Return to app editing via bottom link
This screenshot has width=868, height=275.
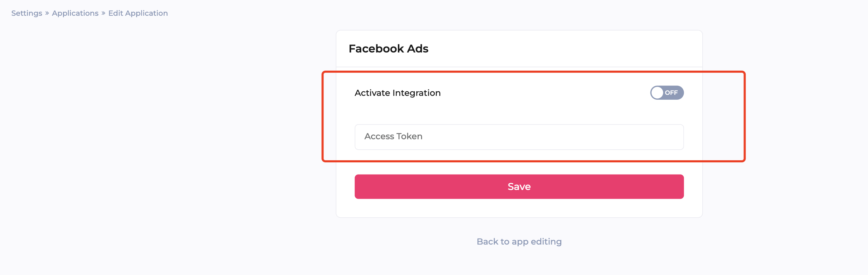pos(519,242)
